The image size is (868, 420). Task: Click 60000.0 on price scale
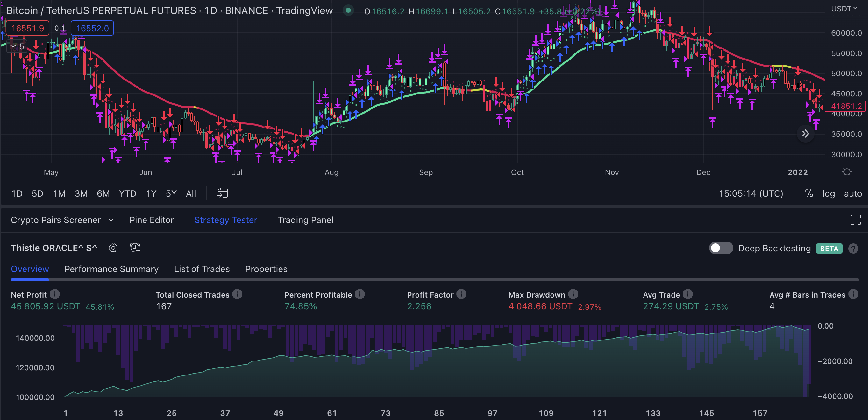click(846, 33)
